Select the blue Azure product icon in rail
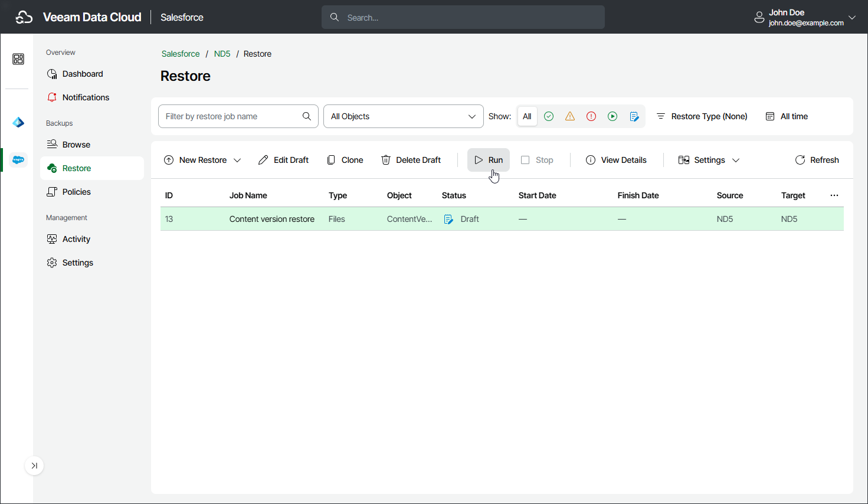Image resolution: width=868 pixels, height=504 pixels. point(18,122)
